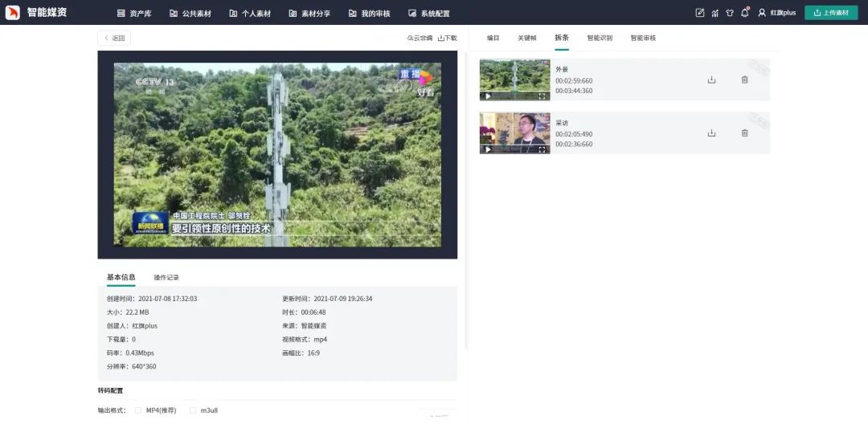Screen dimensions: 868x424
Task: Download the 采访 clip
Action: click(x=711, y=133)
